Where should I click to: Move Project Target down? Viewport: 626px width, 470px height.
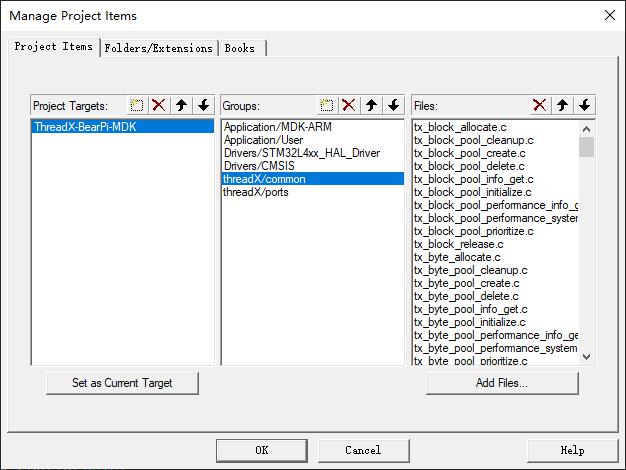(204, 105)
